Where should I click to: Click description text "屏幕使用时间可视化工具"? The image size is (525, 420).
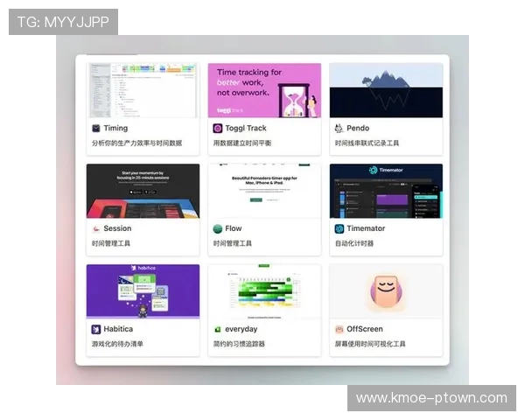coord(370,344)
